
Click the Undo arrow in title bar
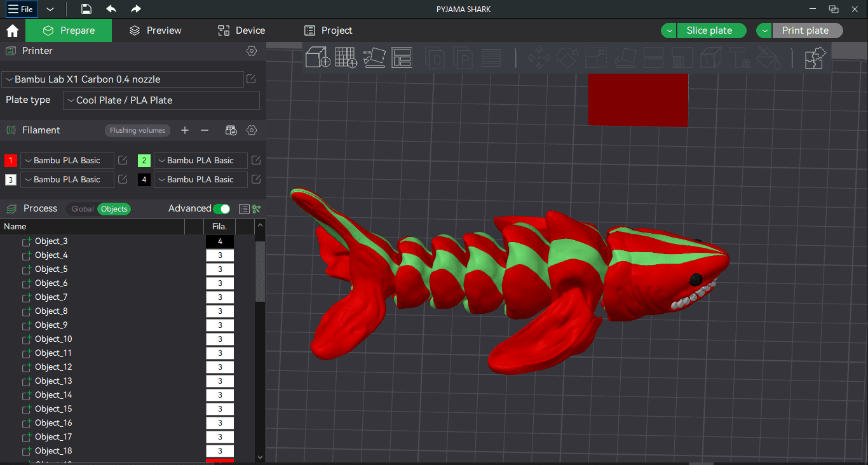(x=111, y=9)
